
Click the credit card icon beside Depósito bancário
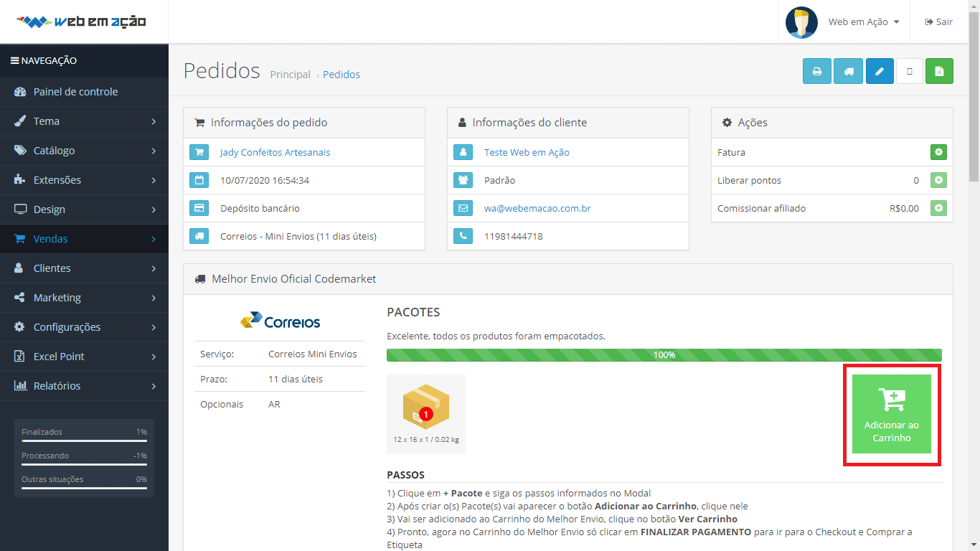pyautogui.click(x=199, y=208)
